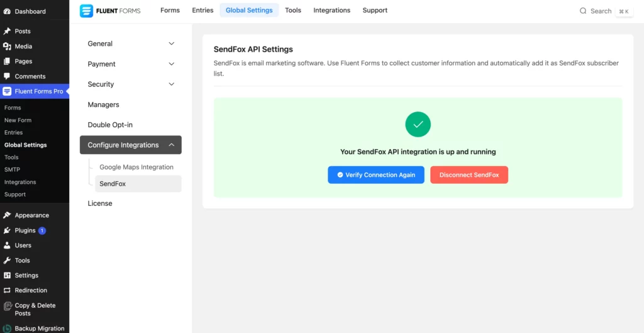
Task: Open the General section label
Action: click(x=100, y=43)
